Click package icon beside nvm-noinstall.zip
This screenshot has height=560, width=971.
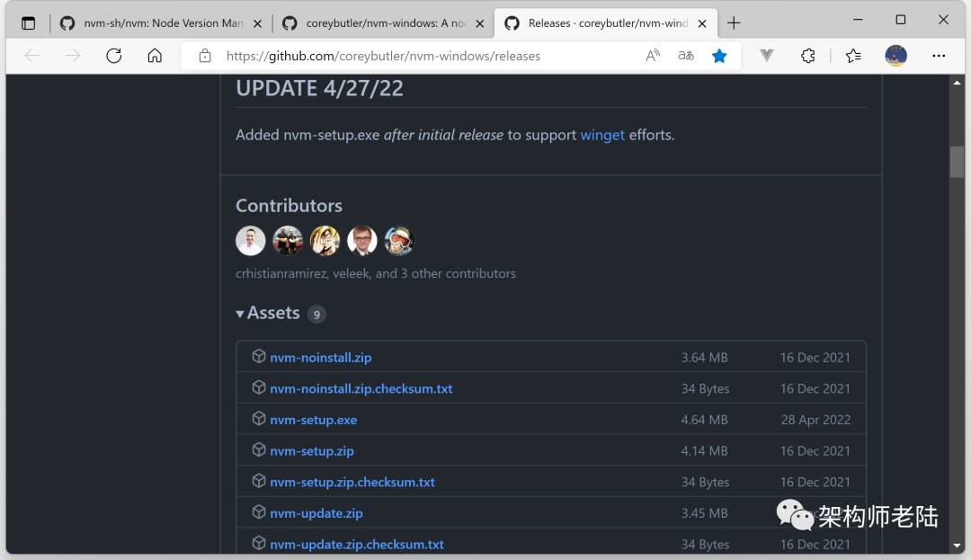tap(259, 357)
